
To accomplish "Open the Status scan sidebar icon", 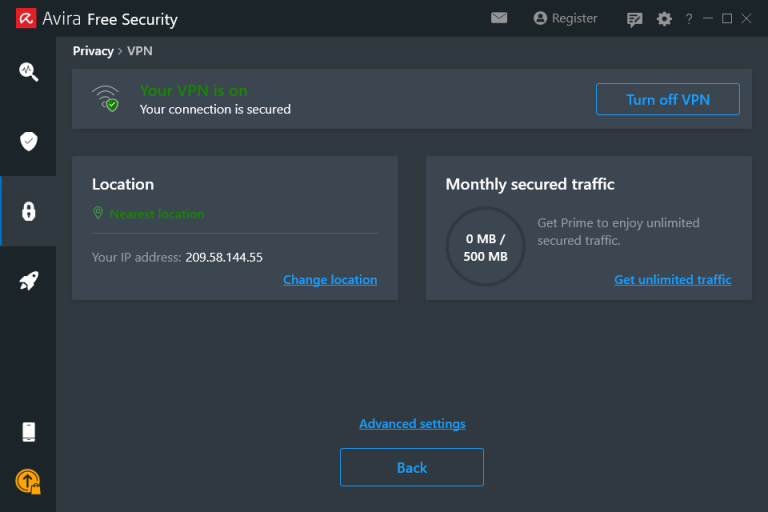I will [x=28, y=72].
